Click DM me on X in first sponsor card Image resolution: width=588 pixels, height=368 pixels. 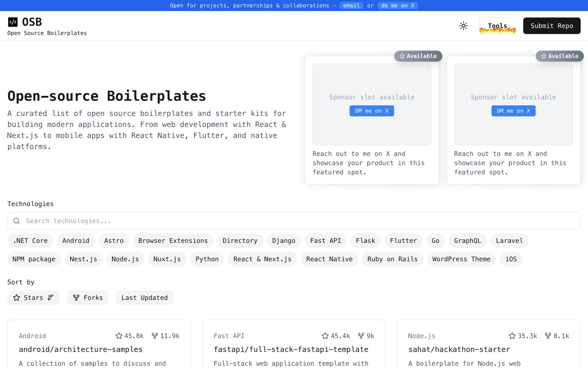tap(372, 111)
